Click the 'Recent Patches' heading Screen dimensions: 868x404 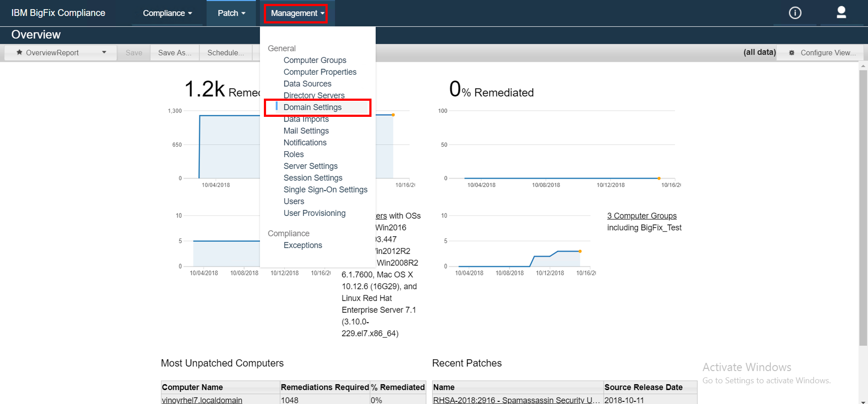point(467,363)
